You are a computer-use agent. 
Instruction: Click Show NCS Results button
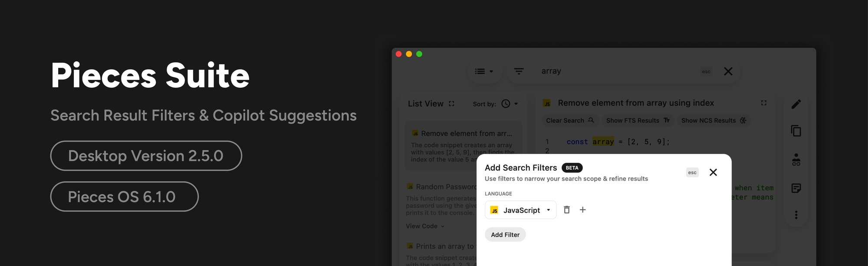pyautogui.click(x=713, y=121)
